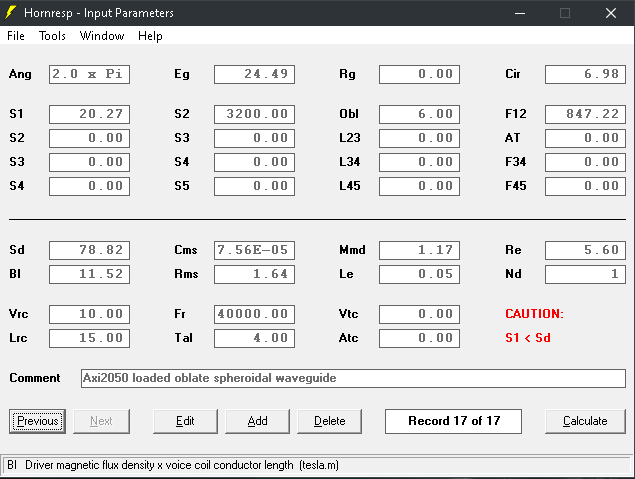Select the Mmd field with 1.17
Image resolution: width=635 pixels, height=479 pixels.
click(x=419, y=250)
